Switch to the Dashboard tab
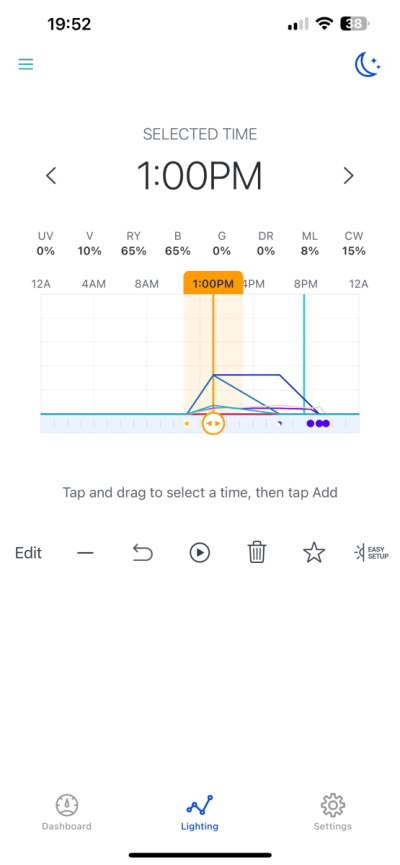Viewport: 400px width, 865px height. (x=67, y=813)
